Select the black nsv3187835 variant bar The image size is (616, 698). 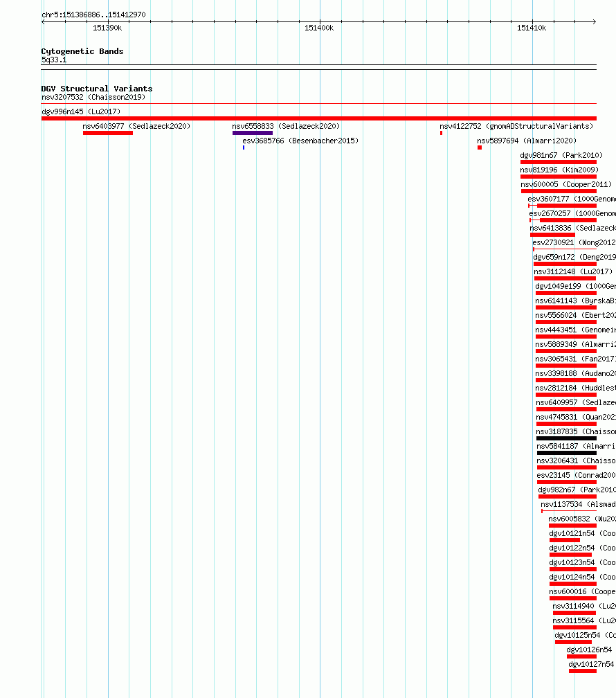pyautogui.click(x=566, y=438)
